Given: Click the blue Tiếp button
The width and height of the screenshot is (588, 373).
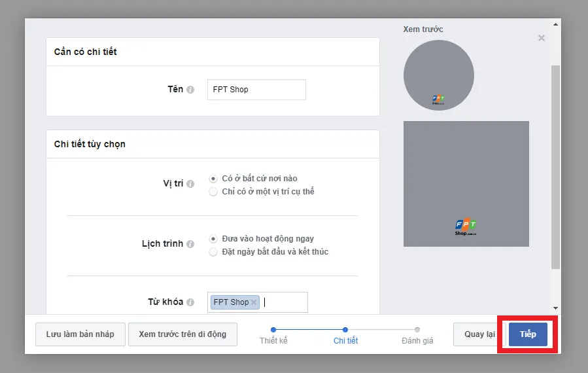Looking at the screenshot, I should tap(528, 334).
